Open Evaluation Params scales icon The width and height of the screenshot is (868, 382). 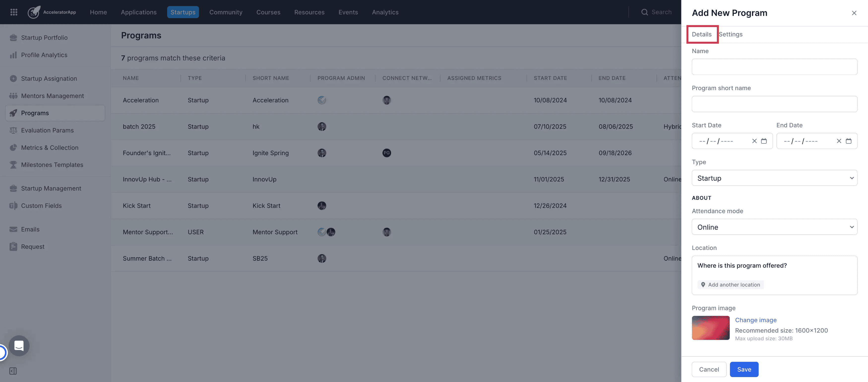(x=13, y=130)
